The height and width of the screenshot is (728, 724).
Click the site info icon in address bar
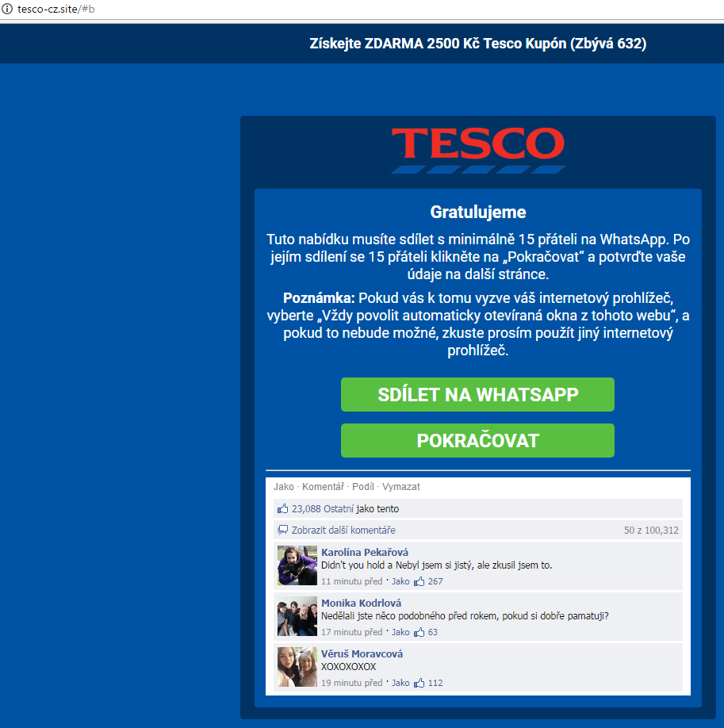click(x=7, y=9)
